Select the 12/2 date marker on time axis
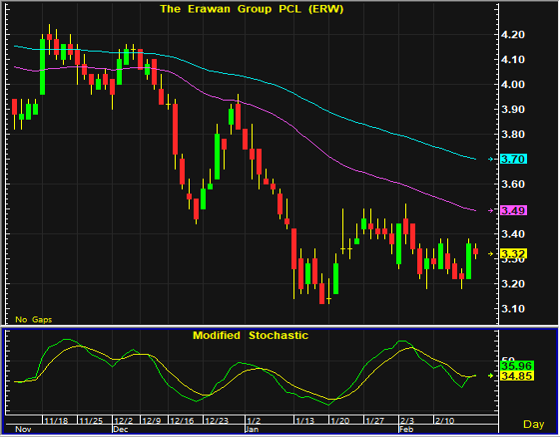 [x=124, y=421]
